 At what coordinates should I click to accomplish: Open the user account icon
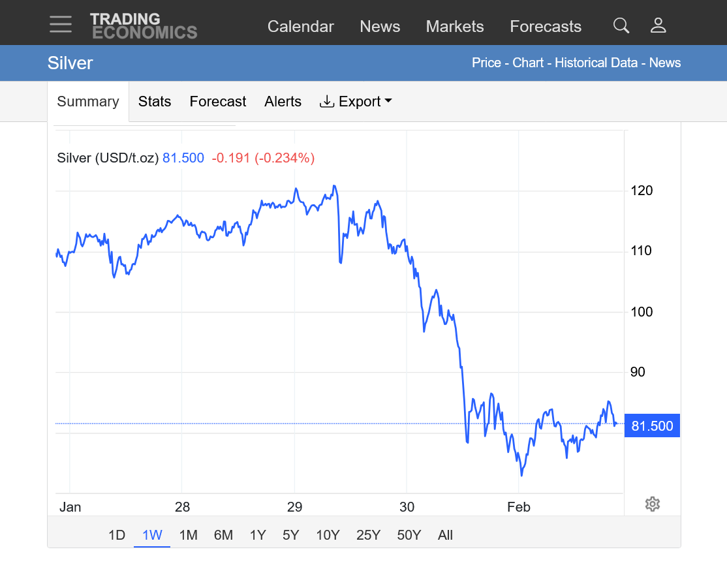(x=658, y=25)
